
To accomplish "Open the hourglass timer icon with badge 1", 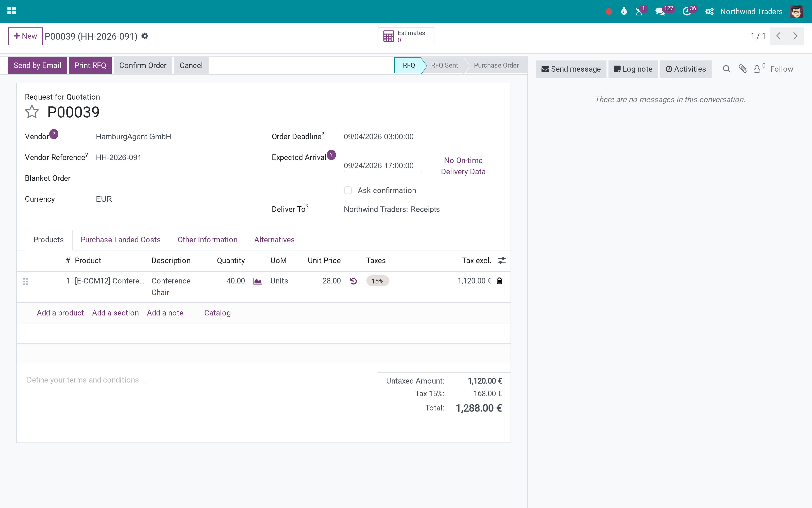I will (639, 11).
